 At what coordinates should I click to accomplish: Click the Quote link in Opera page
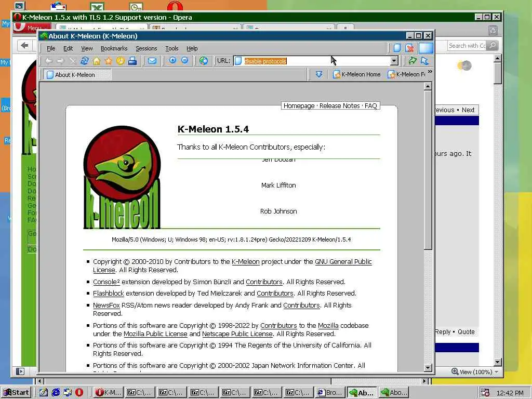pos(466,332)
